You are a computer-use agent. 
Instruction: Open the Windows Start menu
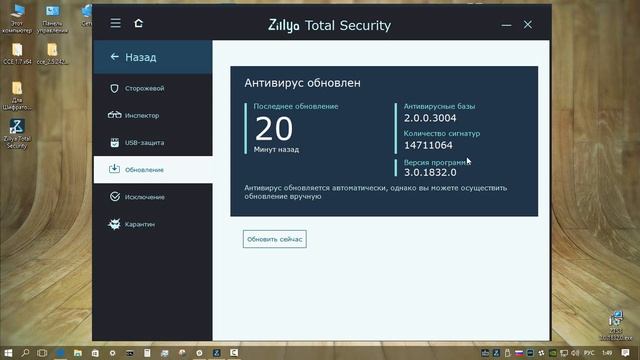tap(8, 353)
